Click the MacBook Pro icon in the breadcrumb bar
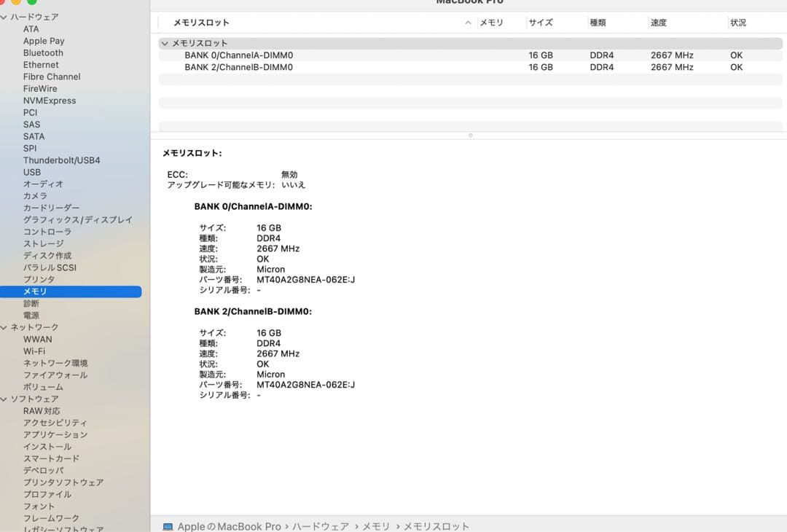 coord(168,525)
